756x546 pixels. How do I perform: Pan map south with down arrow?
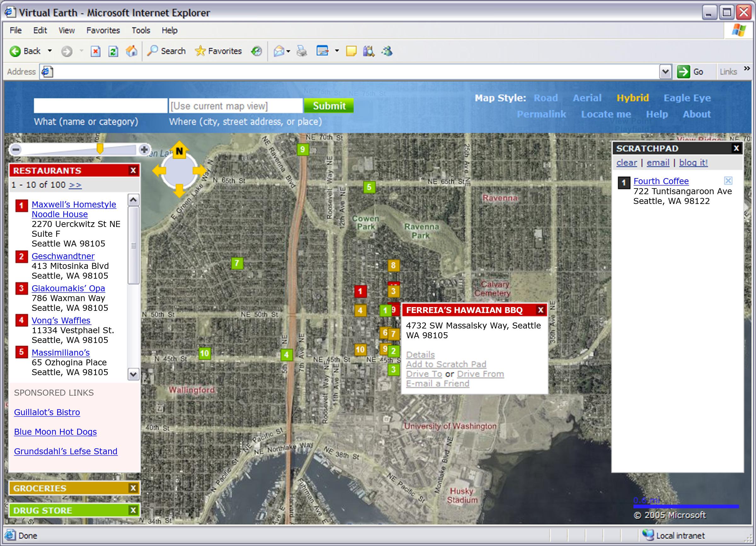pos(179,191)
